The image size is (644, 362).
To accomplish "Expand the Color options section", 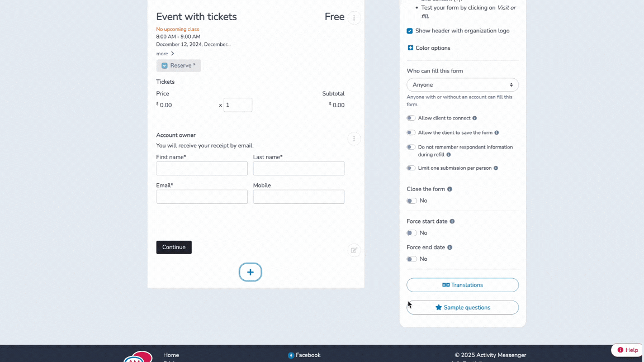I will [x=411, y=48].
